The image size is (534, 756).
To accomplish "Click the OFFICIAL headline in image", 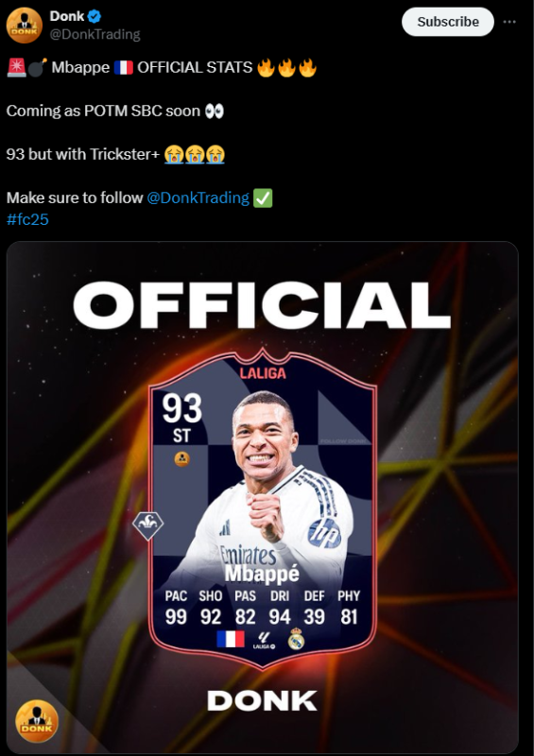I will click(x=262, y=305).
